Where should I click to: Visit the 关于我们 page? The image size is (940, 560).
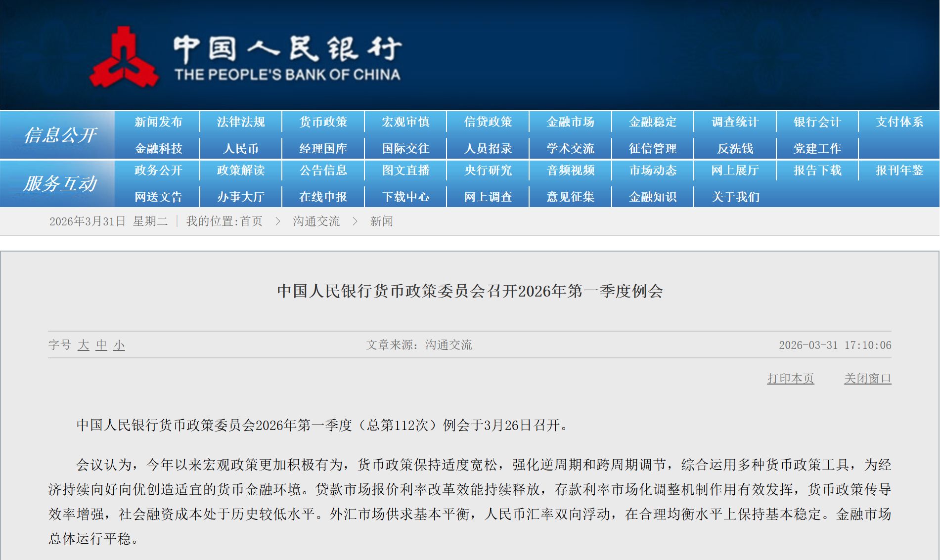[735, 196]
